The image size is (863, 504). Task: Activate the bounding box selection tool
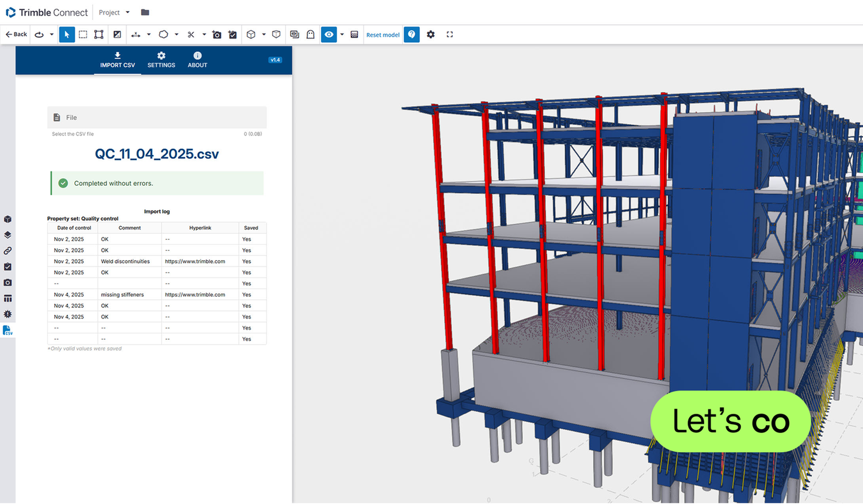point(99,35)
